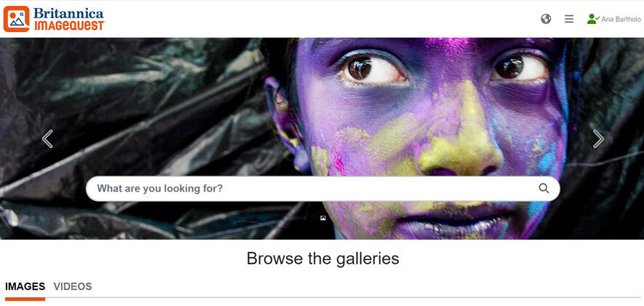Open the globe language selector
The image size is (644, 306).
(546, 19)
